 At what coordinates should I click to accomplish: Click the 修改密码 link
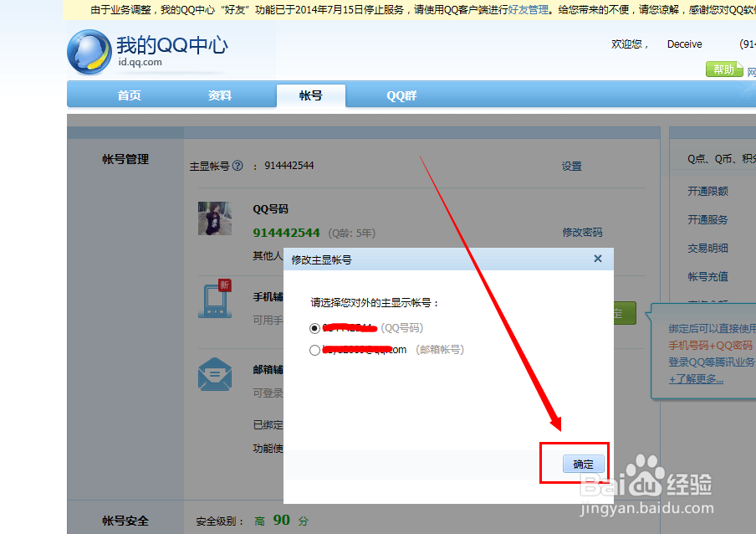(583, 232)
